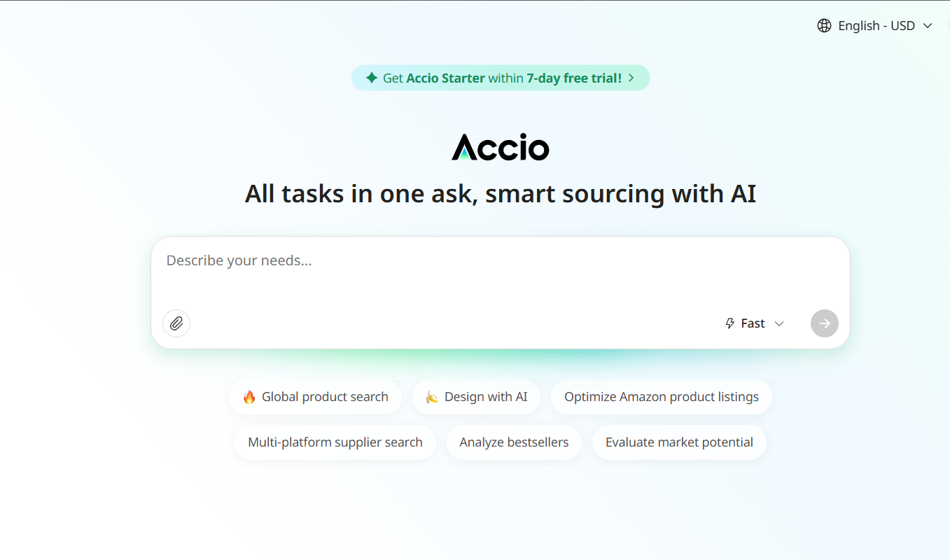Viewport: 950px width, 560px height.
Task: Click the diamond sparkle icon in trial banner
Action: pos(371,78)
